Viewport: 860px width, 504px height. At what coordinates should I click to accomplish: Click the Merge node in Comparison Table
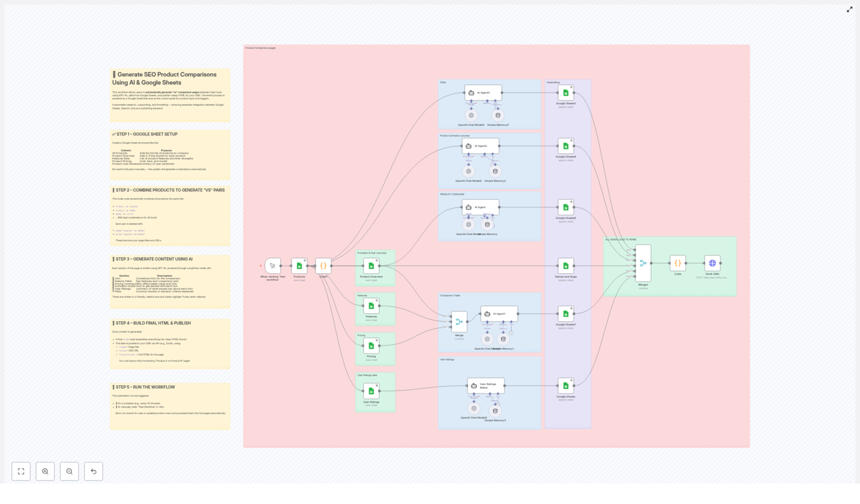click(459, 322)
